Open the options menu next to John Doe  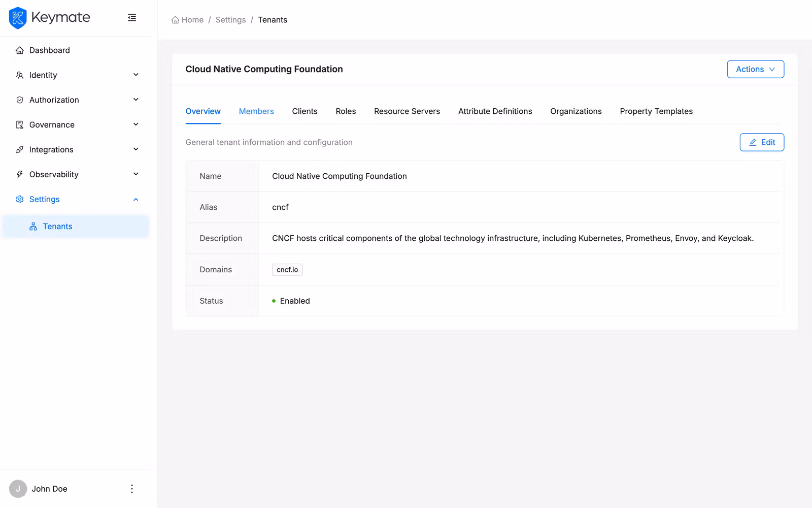tap(132, 488)
